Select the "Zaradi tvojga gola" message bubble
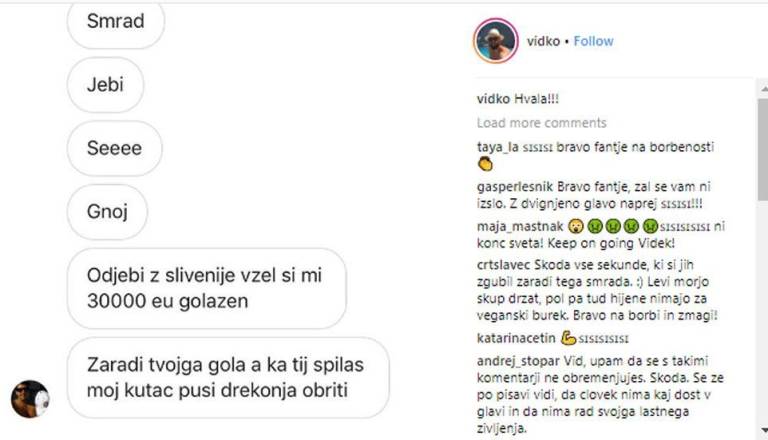 coord(228,377)
